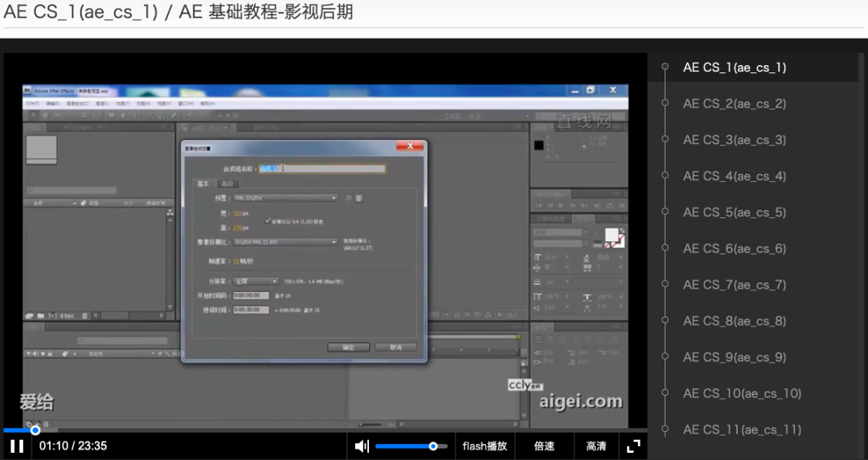The height and width of the screenshot is (460, 868).
Task: Open playlist item AE CS_5(ae_cs_5)
Action: click(x=734, y=212)
